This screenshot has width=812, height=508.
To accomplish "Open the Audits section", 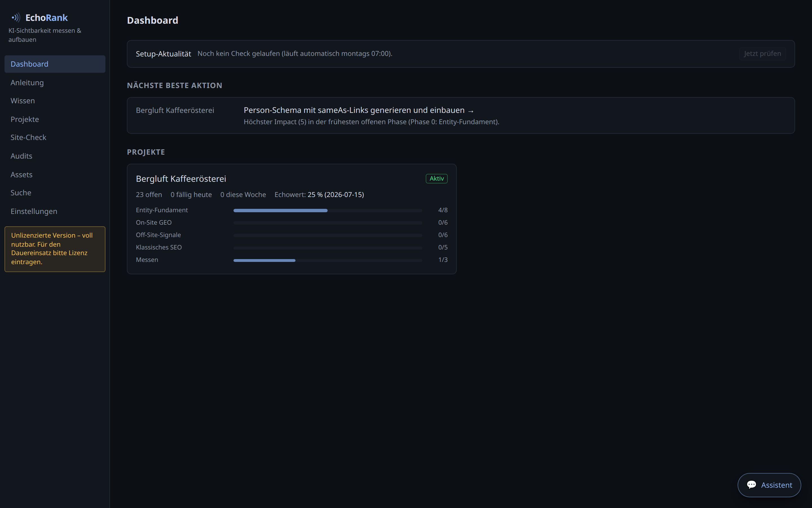I will (55, 156).
